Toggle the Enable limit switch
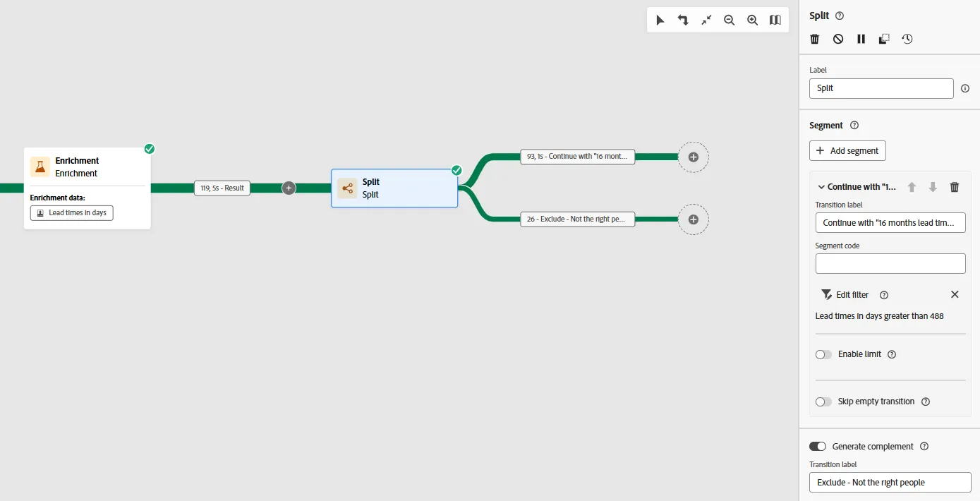The width and height of the screenshot is (980, 501). 823,354
